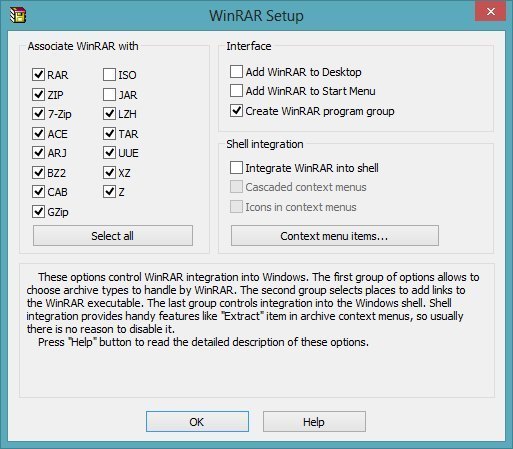Disable the ARJ association
This screenshot has width=513, height=449.
point(38,153)
